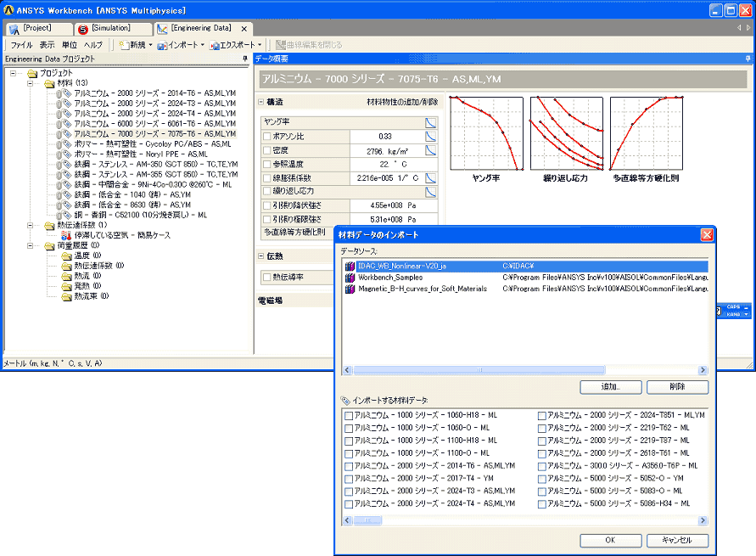Collapse the 構造 property section
Image resolution: width=756 pixels, height=556 pixels.
coord(260,102)
